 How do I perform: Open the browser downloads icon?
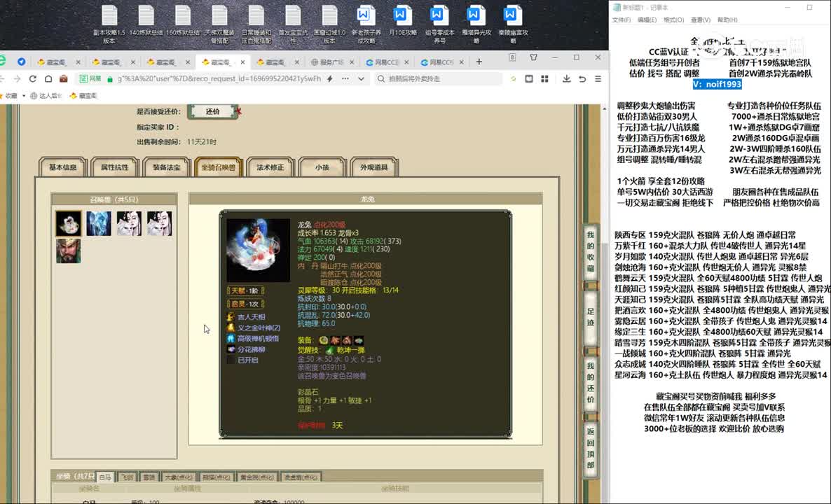pos(566,78)
